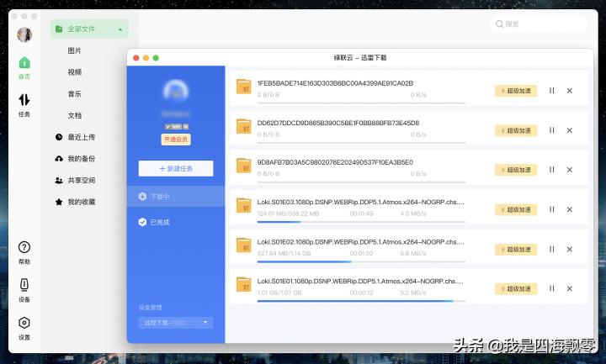Switch to 下载中 downloading tab
This screenshot has width=606, height=364.
[x=176, y=197]
